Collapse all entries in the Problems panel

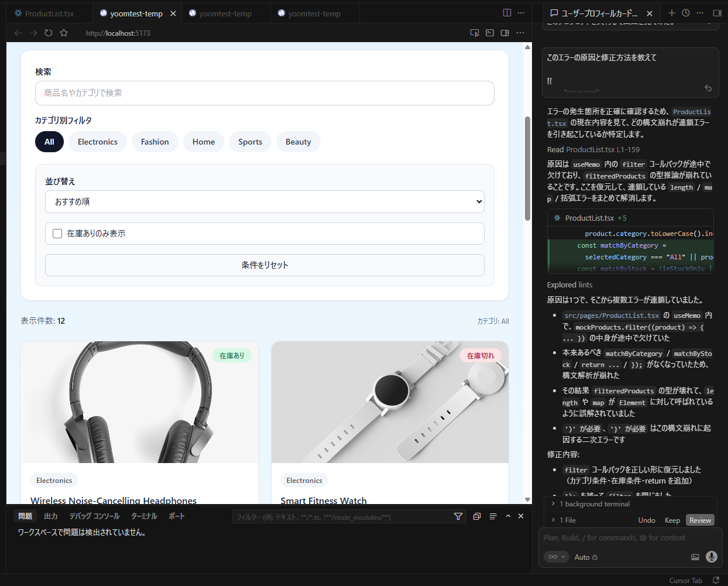477,516
